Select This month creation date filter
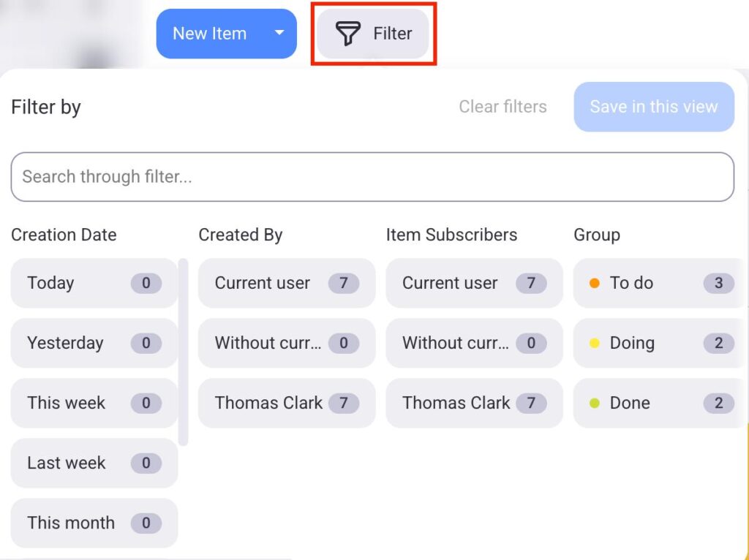 tap(94, 523)
